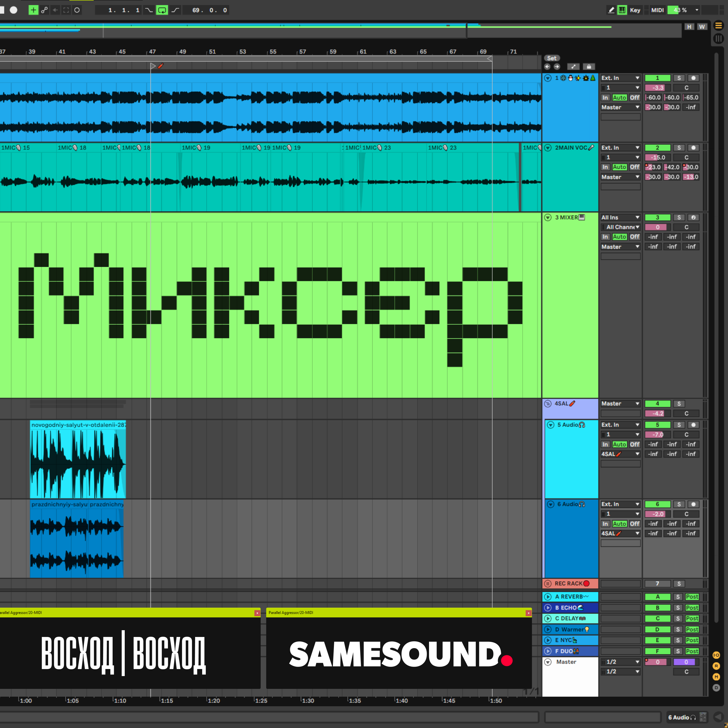728x728 pixels.
Task: Click the Post button on A REVERB return
Action: pyautogui.click(x=692, y=596)
